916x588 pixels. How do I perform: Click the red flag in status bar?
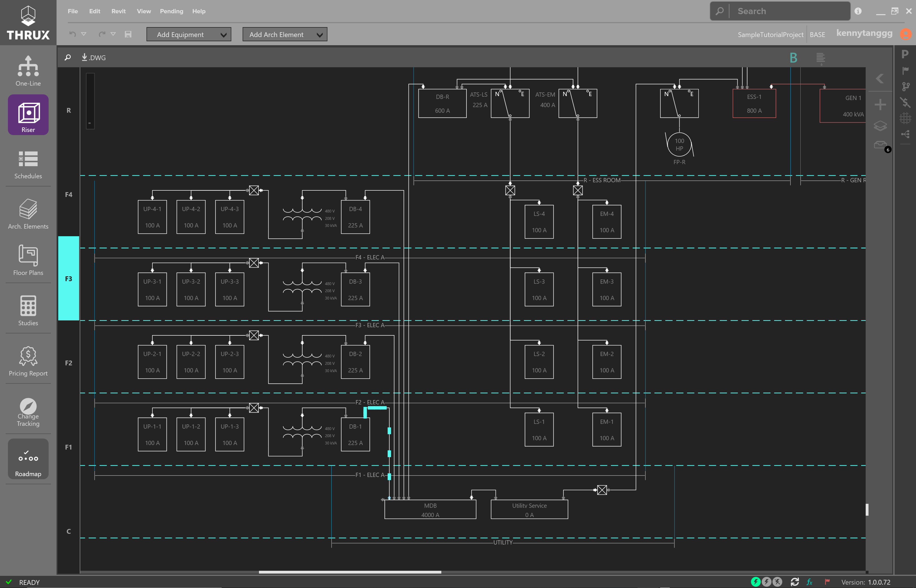[827, 582]
